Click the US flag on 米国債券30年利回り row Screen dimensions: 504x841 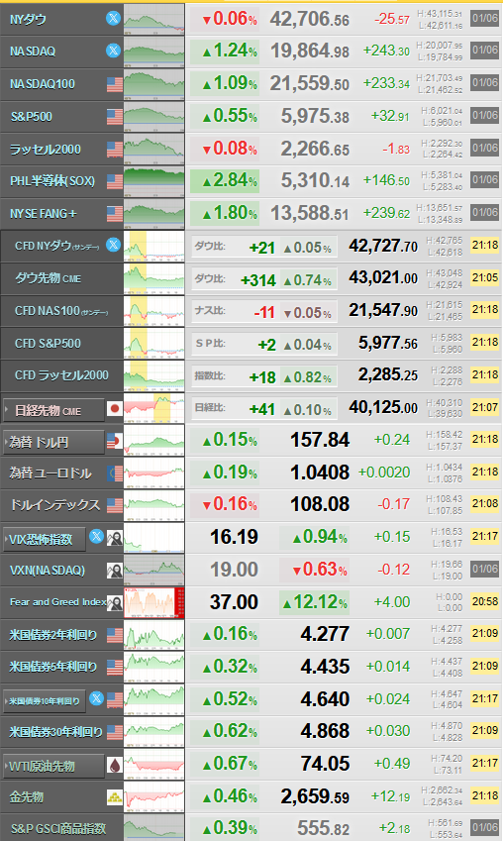pyautogui.click(x=114, y=732)
